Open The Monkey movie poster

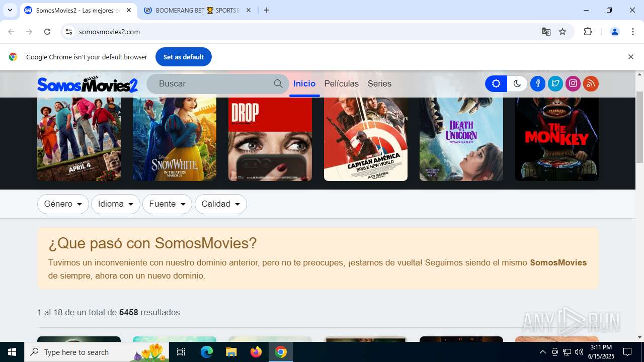(557, 139)
